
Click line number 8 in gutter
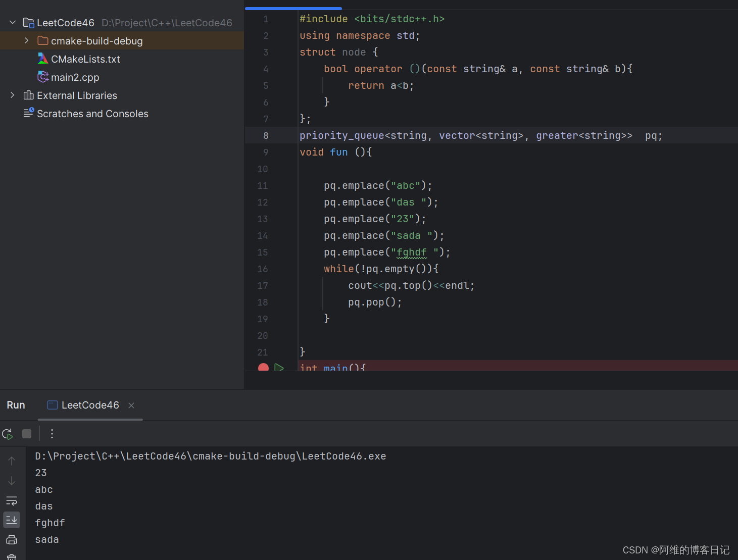(x=266, y=135)
